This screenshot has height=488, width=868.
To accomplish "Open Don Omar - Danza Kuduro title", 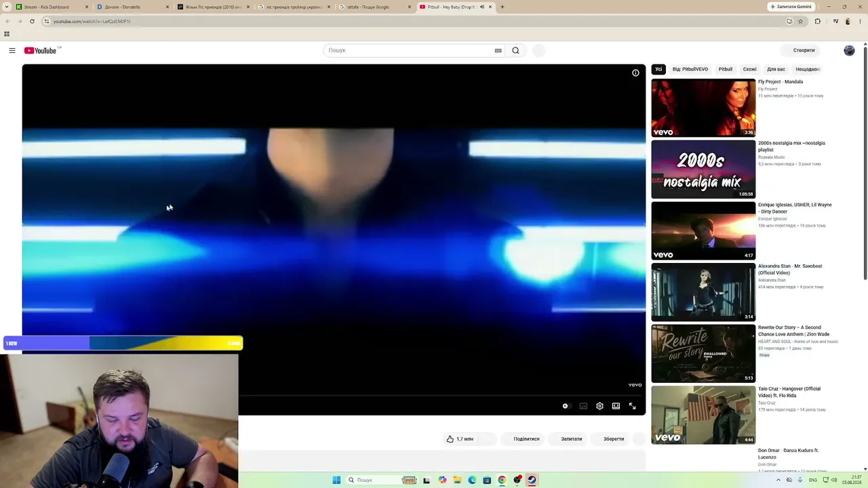I will tap(788, 453).
